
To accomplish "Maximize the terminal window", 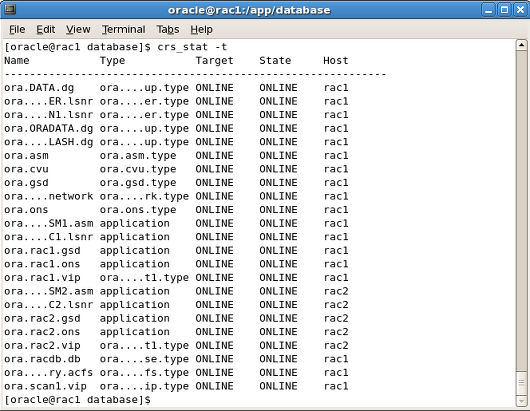I will pyautogui.click(x=504, y=10).
